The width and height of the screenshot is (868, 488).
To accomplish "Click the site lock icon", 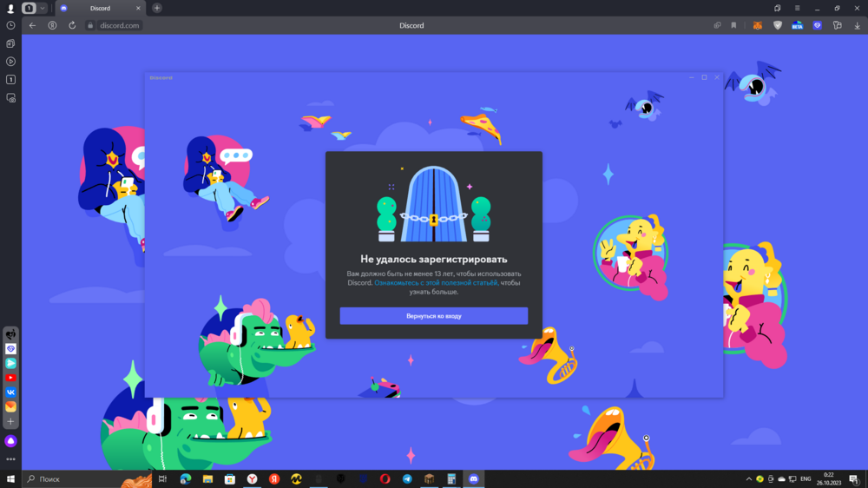I will 90,25.
